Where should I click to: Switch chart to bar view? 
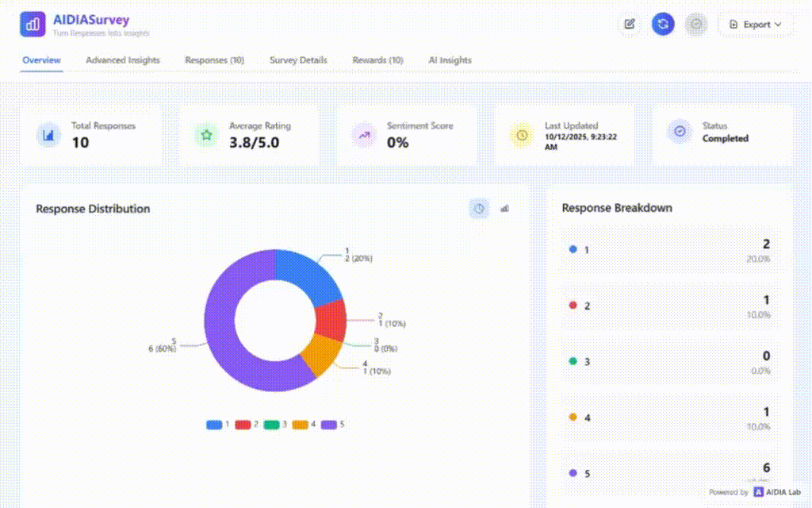click(x=505, y=209)
